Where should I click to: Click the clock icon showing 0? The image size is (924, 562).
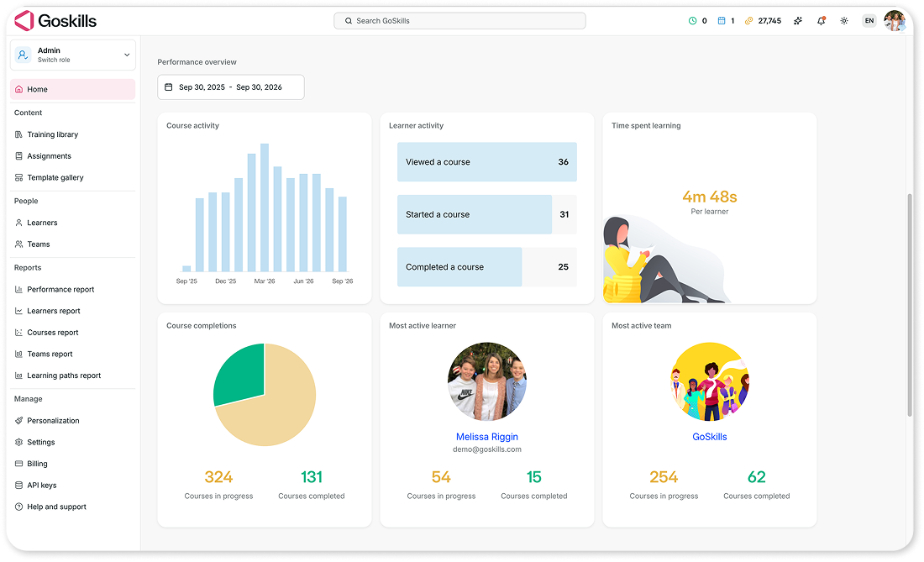click(692, 21)
